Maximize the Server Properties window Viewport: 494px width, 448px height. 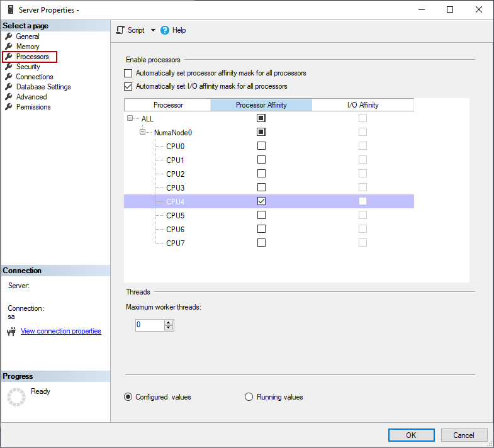(450, 9)
